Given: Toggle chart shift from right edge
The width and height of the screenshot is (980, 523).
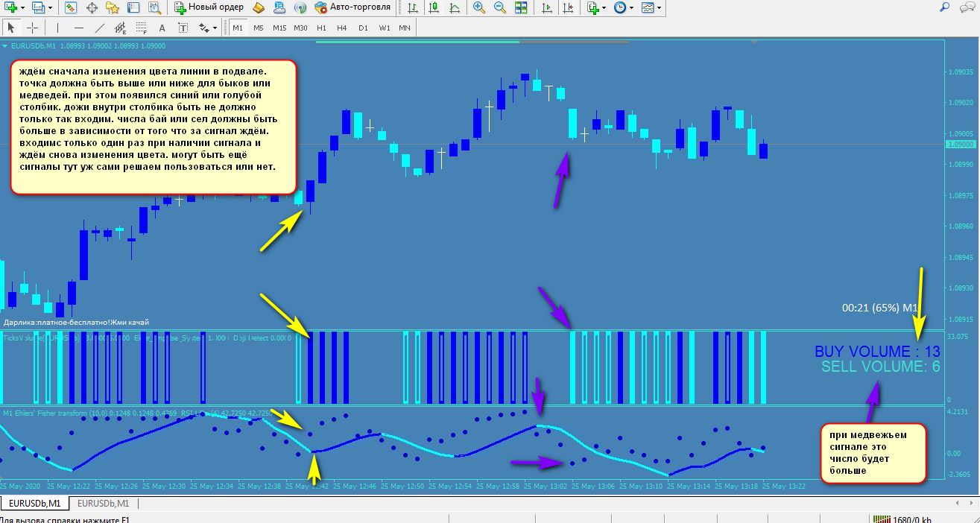Looking at the screenshot, I should point(567,7).
